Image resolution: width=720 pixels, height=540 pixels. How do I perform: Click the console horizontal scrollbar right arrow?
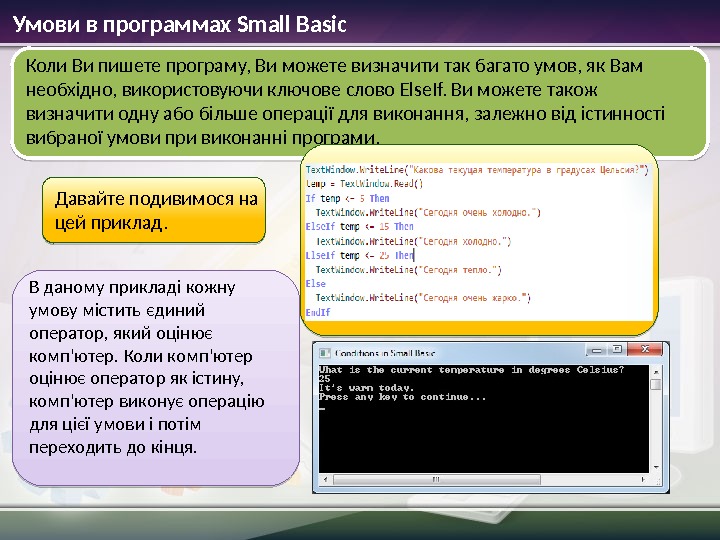point(642,479)
